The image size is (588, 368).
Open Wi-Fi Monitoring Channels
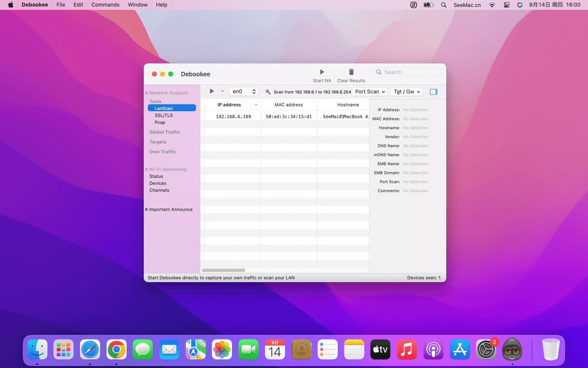point(159,190)
